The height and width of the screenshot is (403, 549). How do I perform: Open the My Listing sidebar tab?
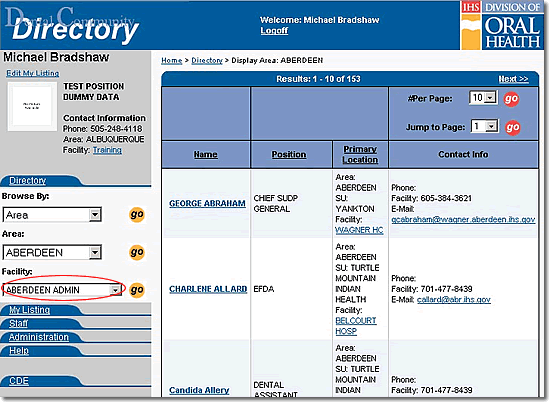click(29, 310)
